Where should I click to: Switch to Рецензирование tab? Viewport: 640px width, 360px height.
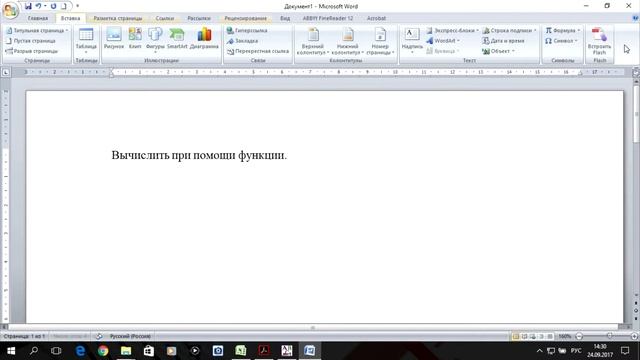pyautogui.click(x=246, y=18)
